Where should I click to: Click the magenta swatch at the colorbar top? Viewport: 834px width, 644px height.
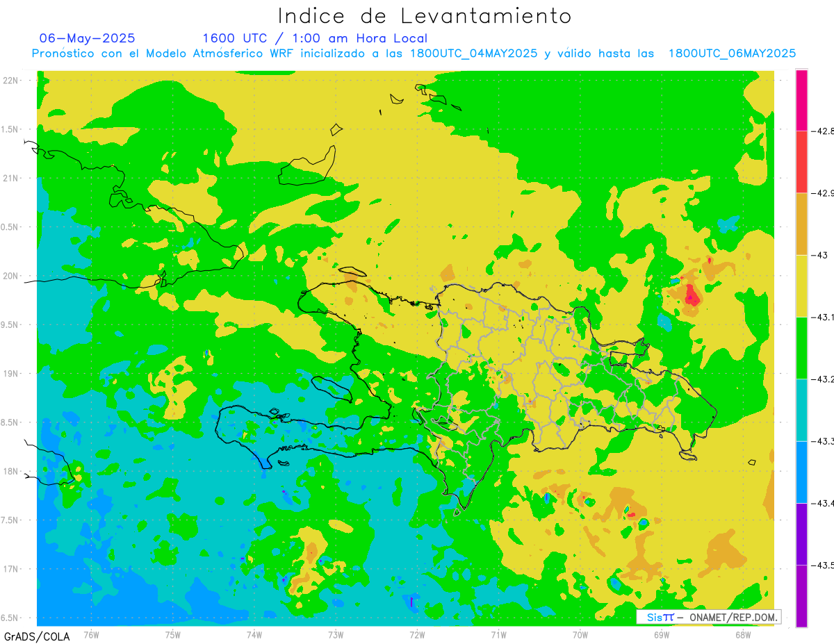coord(801,100)
